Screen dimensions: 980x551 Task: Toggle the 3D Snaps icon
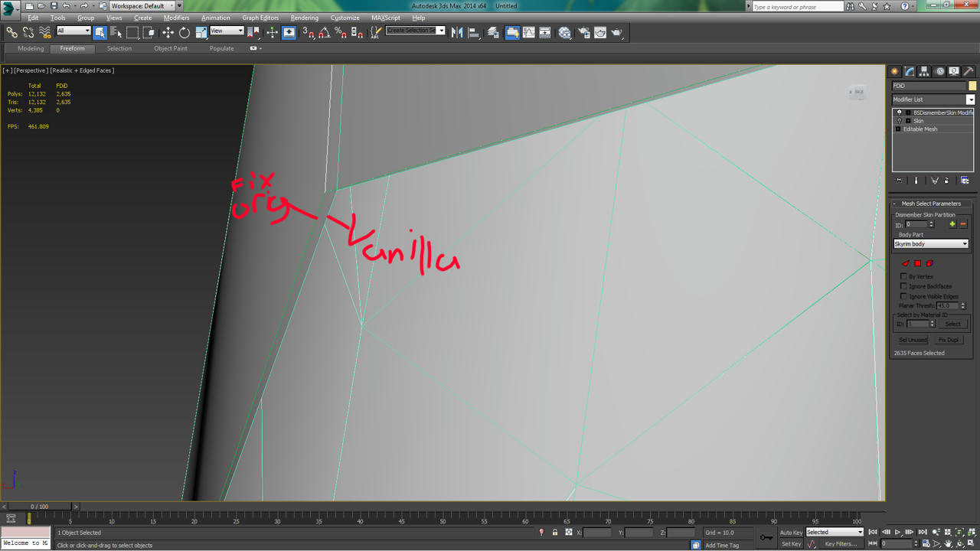tap(308, 32)
